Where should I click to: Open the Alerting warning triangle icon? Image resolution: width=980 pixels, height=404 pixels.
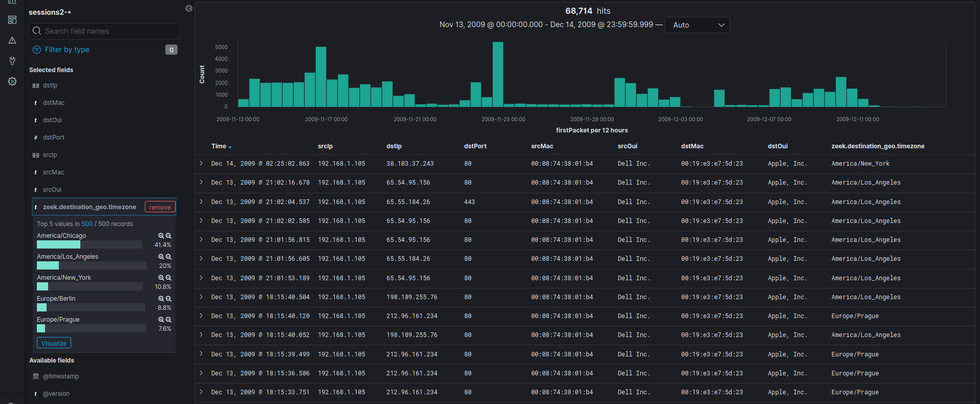click(x=12, y=40)
